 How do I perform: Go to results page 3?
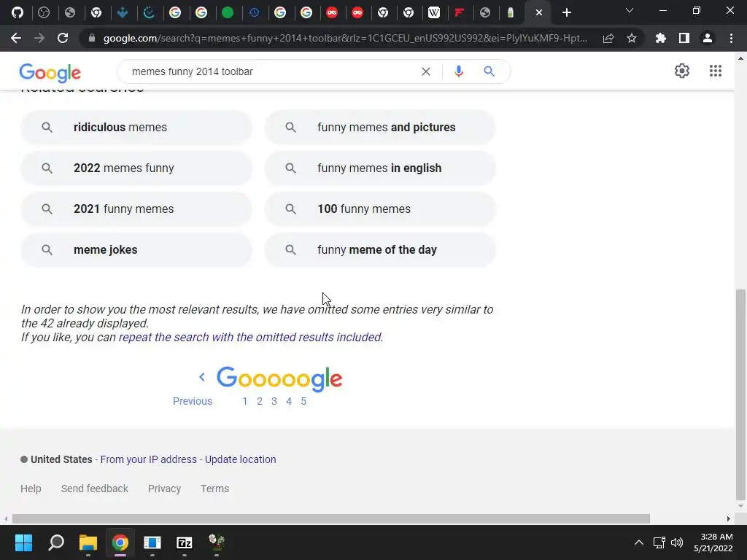[274, 402]
